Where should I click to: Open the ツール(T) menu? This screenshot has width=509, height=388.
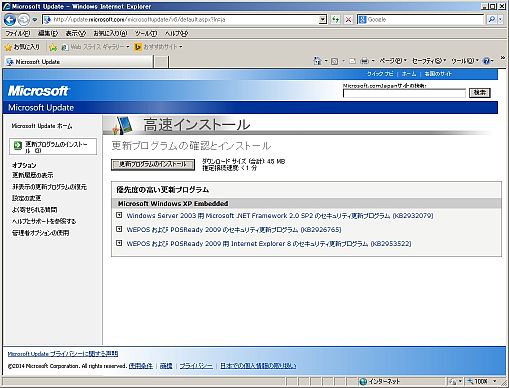pos(146,33)
